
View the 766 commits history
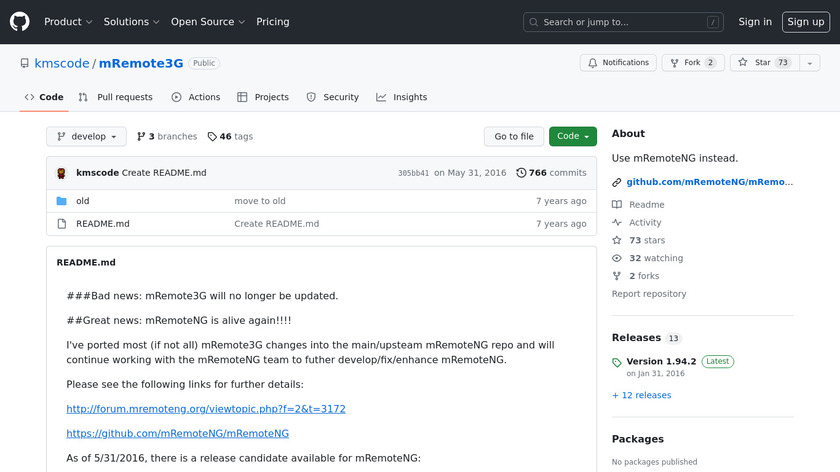551,173
